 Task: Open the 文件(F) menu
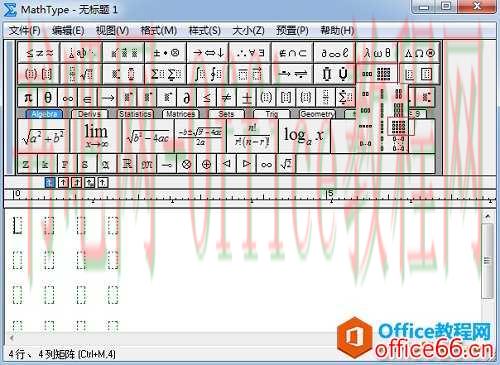point(24,31)
